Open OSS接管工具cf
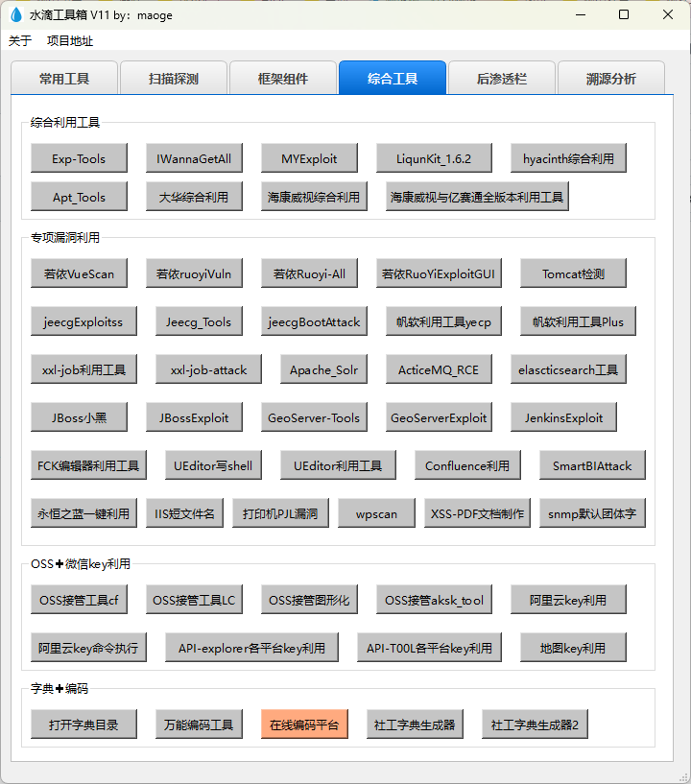This screenshot has height=784, width=691. click(79, 600)
